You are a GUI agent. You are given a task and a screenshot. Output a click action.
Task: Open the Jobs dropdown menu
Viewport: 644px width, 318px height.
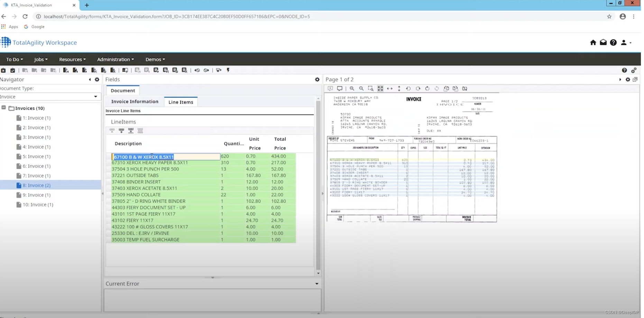41,59
